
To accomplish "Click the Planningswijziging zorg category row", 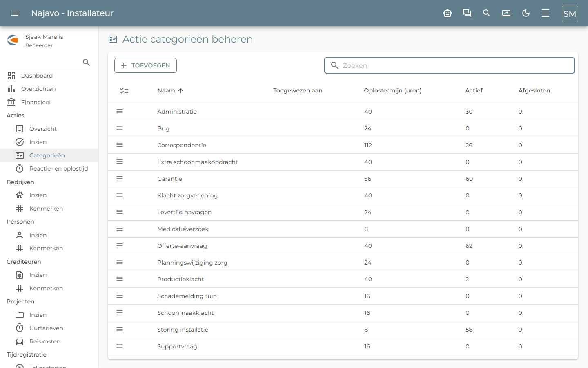I will [x=343, y=263].
